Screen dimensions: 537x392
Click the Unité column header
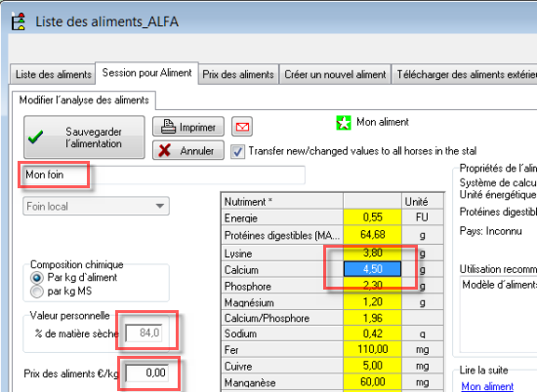(423, 202)
